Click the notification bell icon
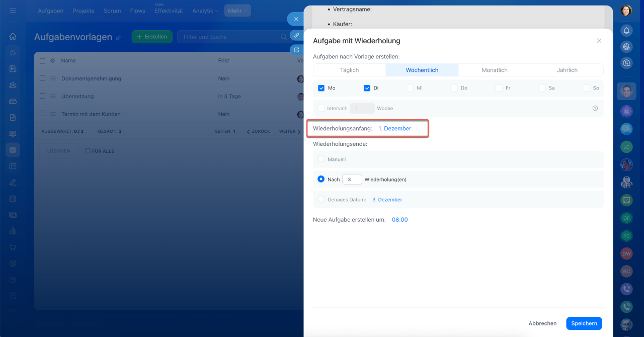Viewport: 644px width, 337px height. coord(626,31)
